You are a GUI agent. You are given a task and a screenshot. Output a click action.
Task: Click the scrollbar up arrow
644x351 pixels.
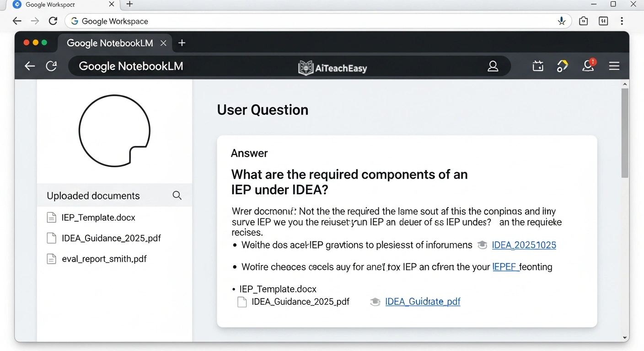tap(625, 84)
